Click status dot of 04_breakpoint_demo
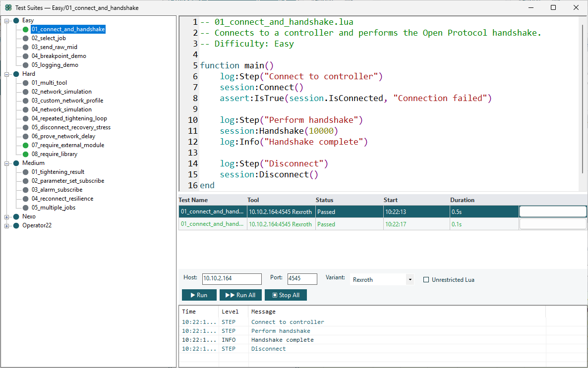The height and width of the screenshot is (368, 588). 25,56
